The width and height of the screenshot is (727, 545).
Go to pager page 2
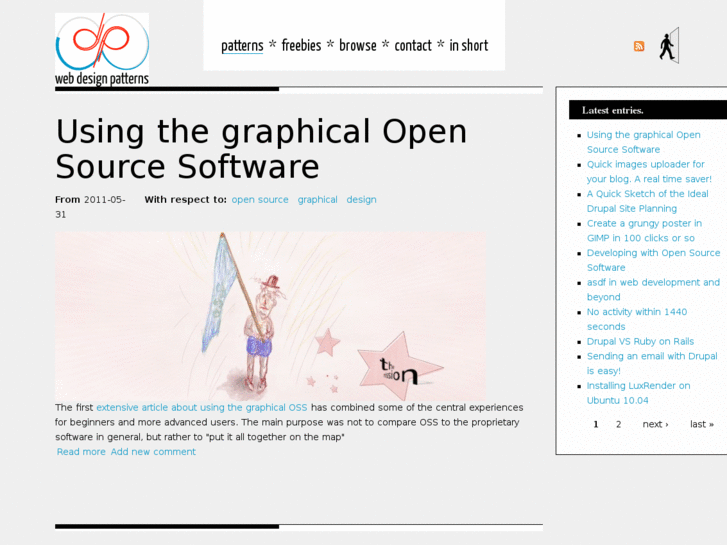pos(618,424)
